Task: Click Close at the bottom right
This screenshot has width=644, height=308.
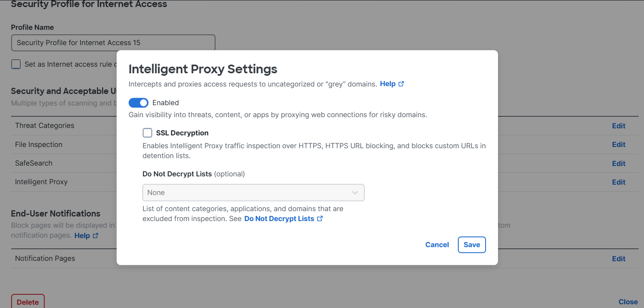Action: click(x=628, y=302)
